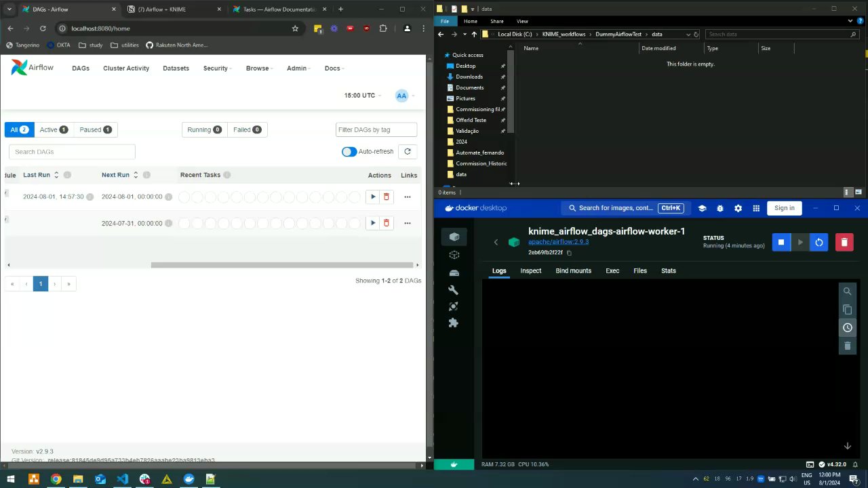The width and height of the screenshot is (868, 488).
Task: Sort by the Last Run column
Action: coord(41,175)
